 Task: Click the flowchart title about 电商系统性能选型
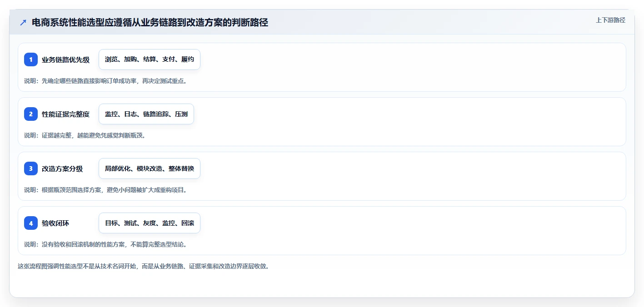pos(150,23)
